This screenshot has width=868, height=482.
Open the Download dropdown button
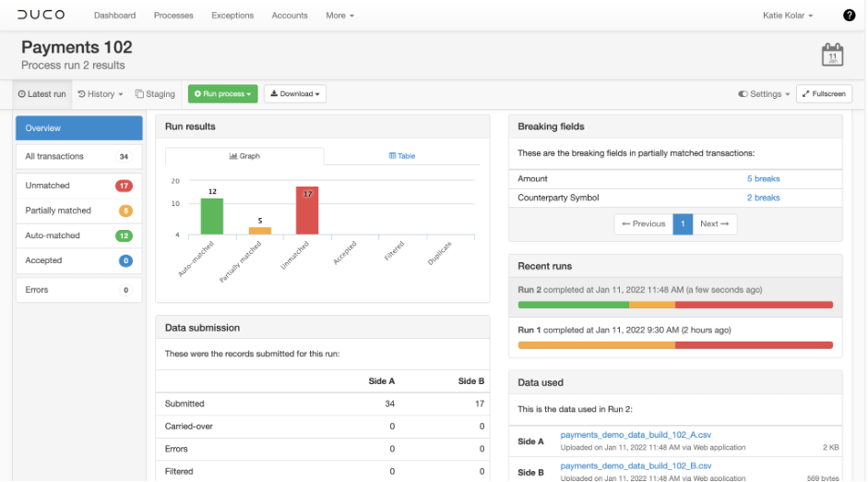pos(295,93)
